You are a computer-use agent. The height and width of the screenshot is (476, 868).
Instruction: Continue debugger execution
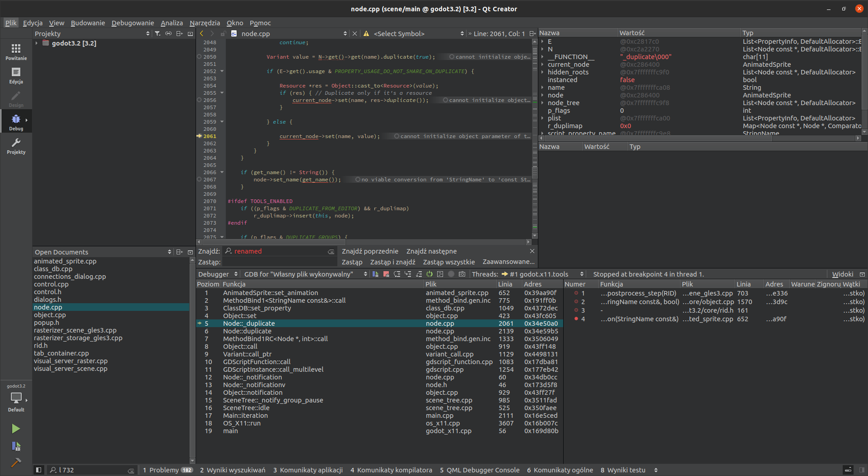[x=375, y=274]
